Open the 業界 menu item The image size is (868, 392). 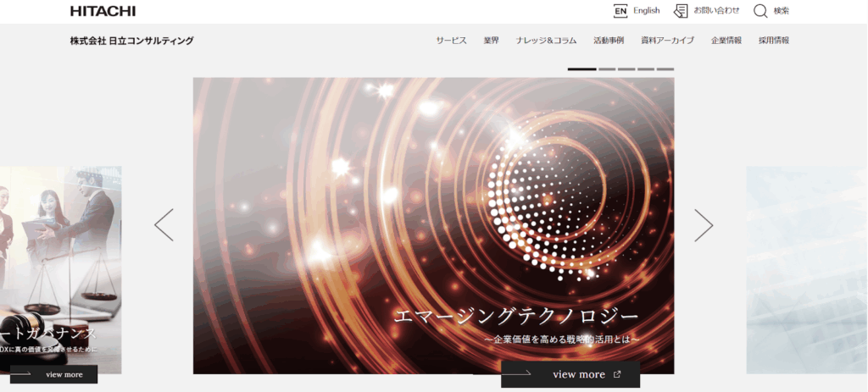pyautogui.click(x=492, y=41)
